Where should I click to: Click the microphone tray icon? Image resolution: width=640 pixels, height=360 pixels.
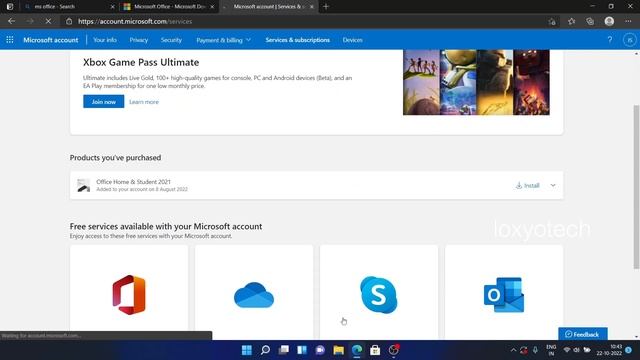click(x=535, y=350)
